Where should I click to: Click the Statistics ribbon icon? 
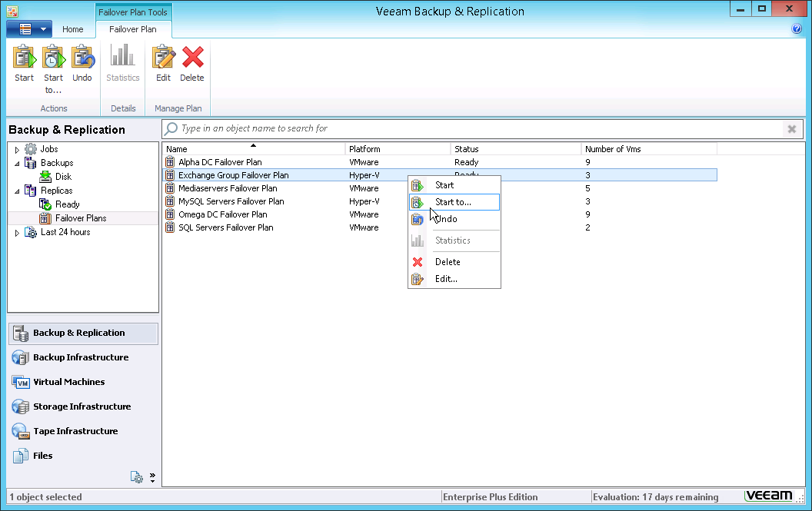click(x=123, y=56)
